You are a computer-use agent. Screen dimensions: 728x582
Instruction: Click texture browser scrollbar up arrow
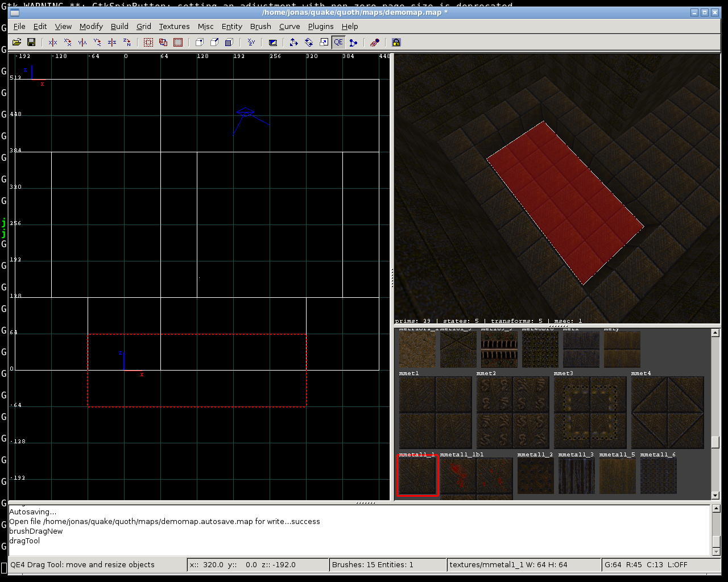(715, 333)
